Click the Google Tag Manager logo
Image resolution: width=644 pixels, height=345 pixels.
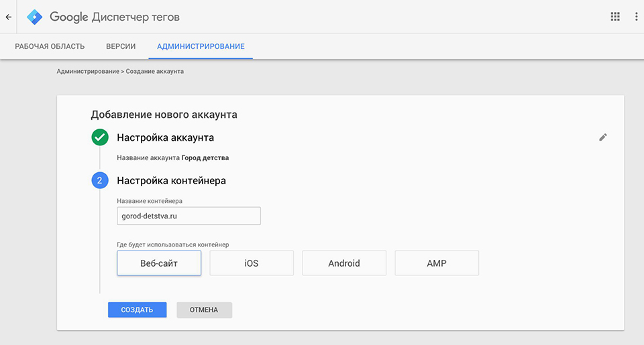click(34, 17)
